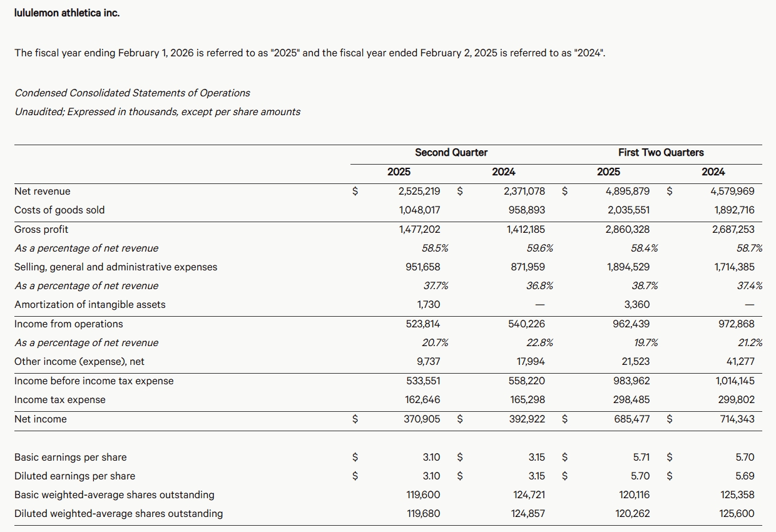Click operating income value 972,868
Image resolution: width=776 pixels, height=532 pixels.
(737, 324)
